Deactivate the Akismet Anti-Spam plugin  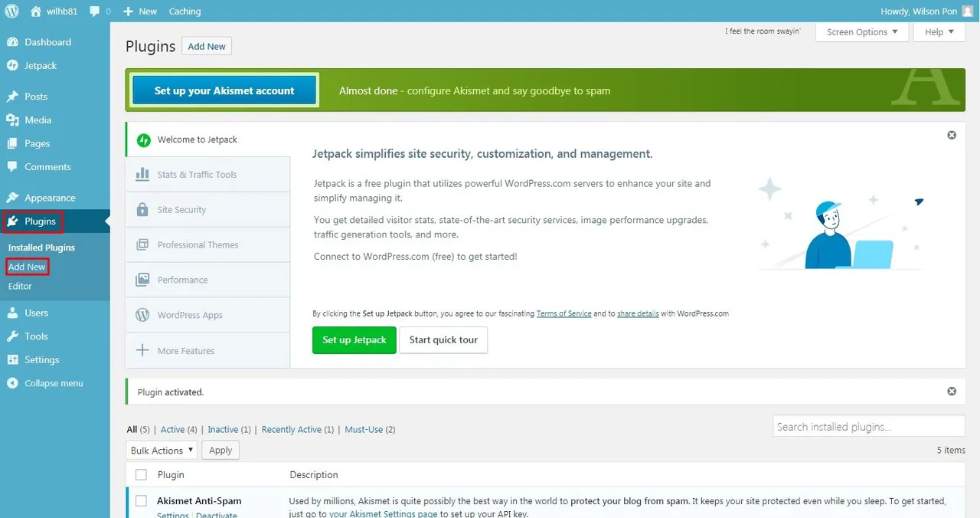[x=217, y=515]
